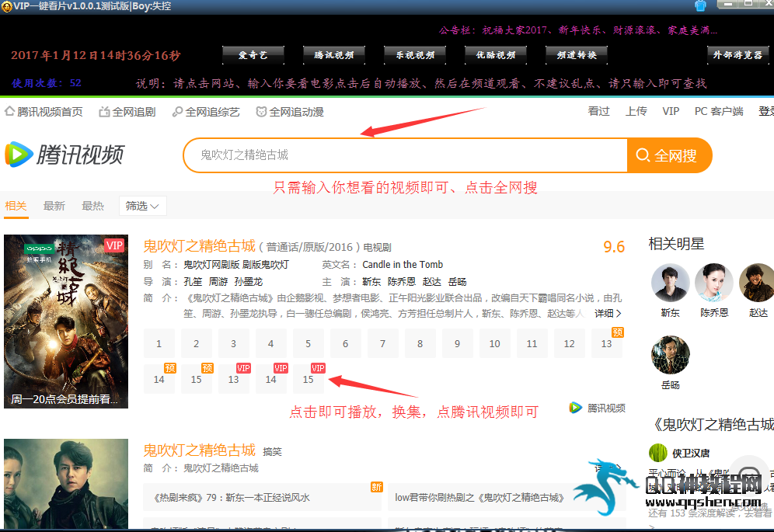Image resolution: width=774 pixels, height=532 pixels.
Task: Open 陈乔恩 star avatar
Action: pos(714,283)
